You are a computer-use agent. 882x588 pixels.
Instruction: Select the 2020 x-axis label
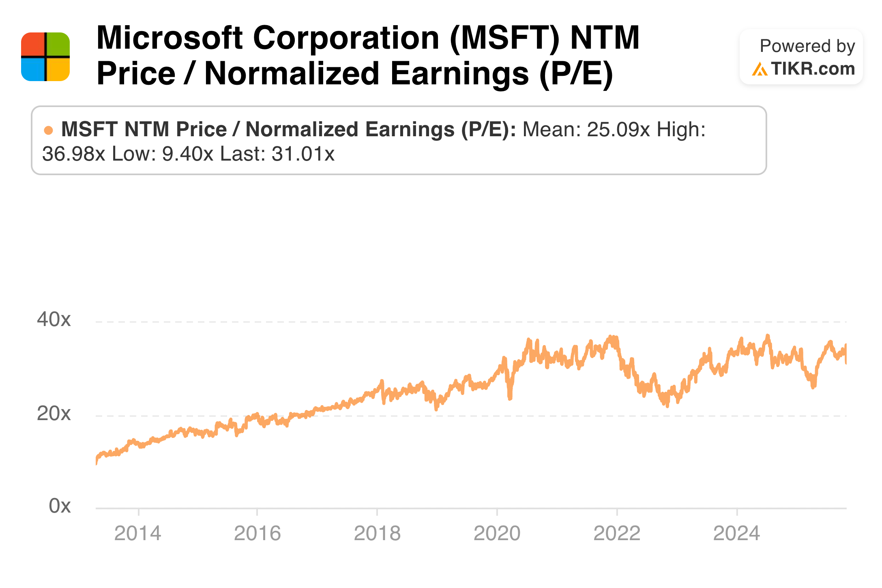[497, 533]
